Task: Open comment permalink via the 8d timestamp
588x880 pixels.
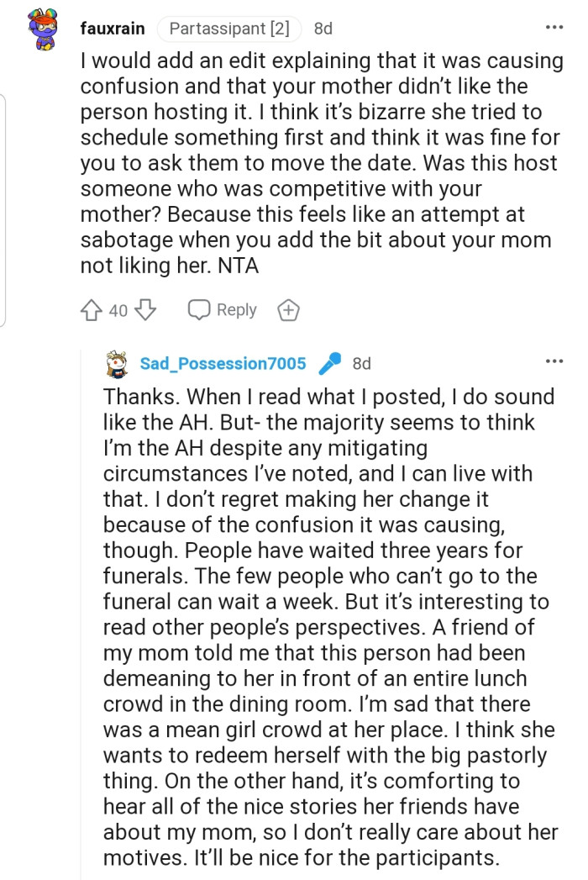Action: 323,28
